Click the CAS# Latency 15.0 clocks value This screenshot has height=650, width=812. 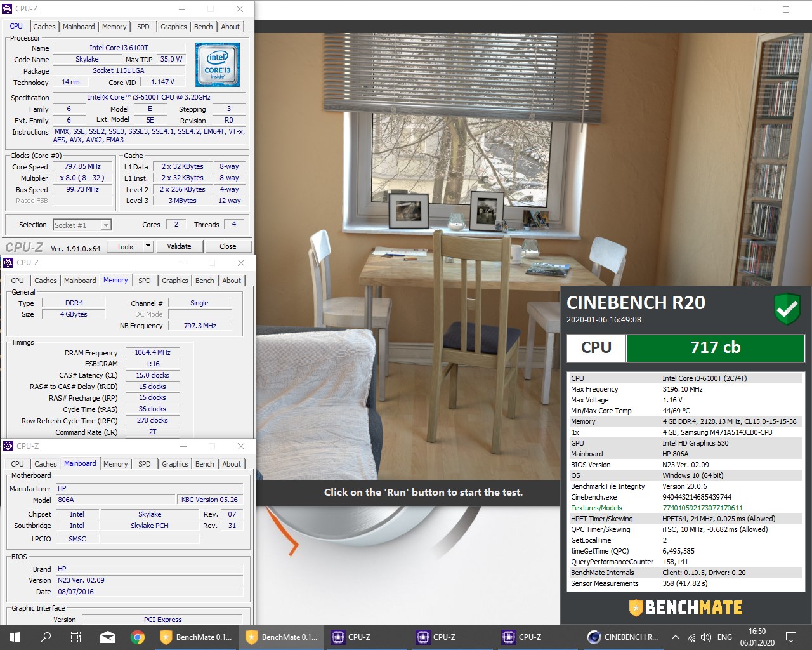pyautogui.click(x=152, y=375)
